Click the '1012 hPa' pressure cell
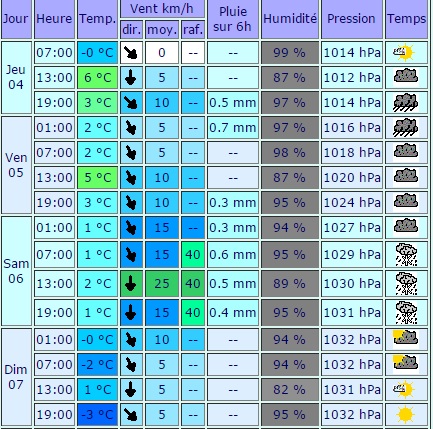433x429 pixels. click(352, 78)
